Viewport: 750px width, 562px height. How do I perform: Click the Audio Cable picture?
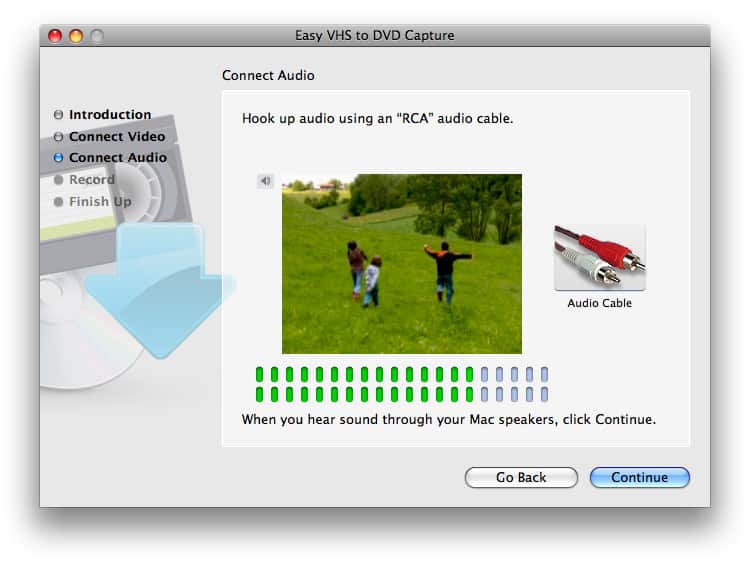[600, 257]
